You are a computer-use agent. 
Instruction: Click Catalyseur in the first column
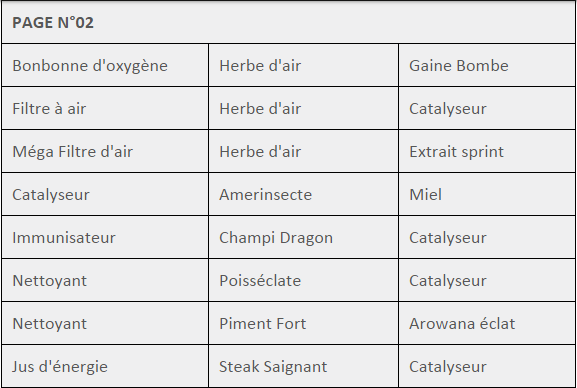click(x=105, y=194)
